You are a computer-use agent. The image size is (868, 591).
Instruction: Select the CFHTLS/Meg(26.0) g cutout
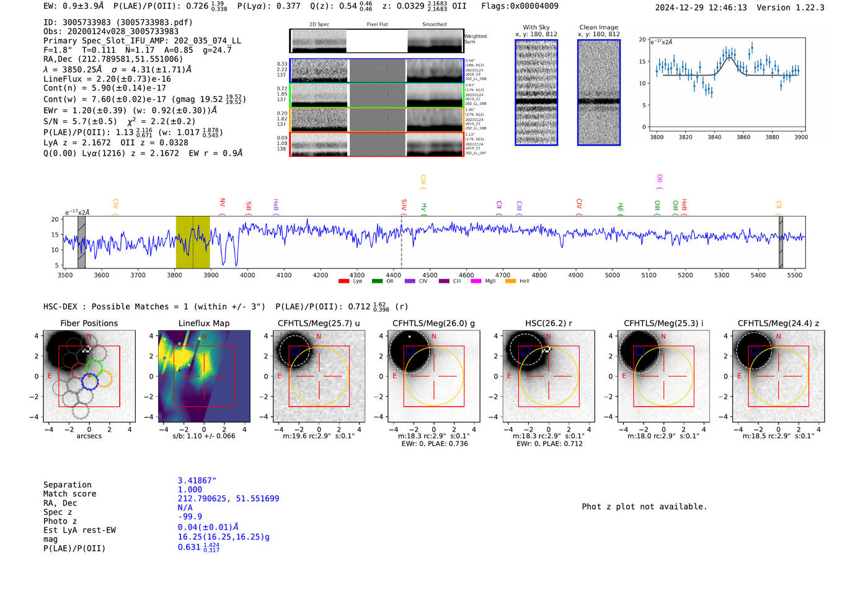tap(433, 376)
